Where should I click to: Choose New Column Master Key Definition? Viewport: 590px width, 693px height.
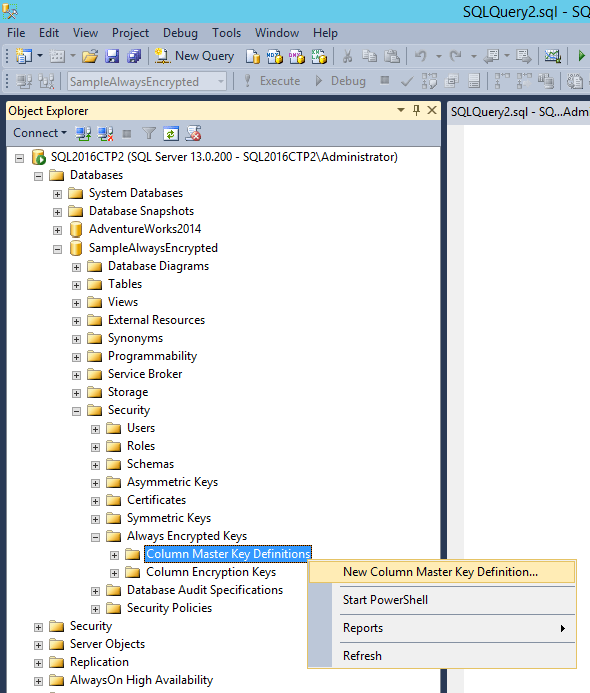(442, 572)
